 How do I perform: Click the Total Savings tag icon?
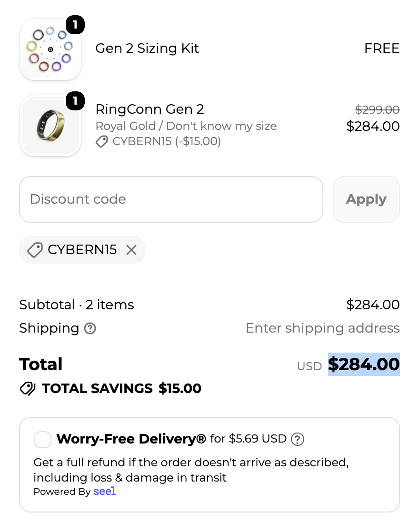coord(28,388)
